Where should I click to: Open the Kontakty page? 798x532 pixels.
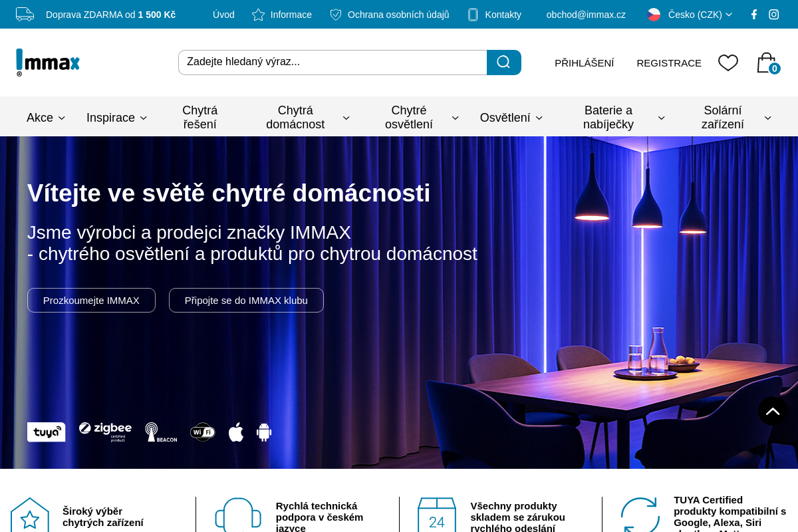tap(503, 15)
